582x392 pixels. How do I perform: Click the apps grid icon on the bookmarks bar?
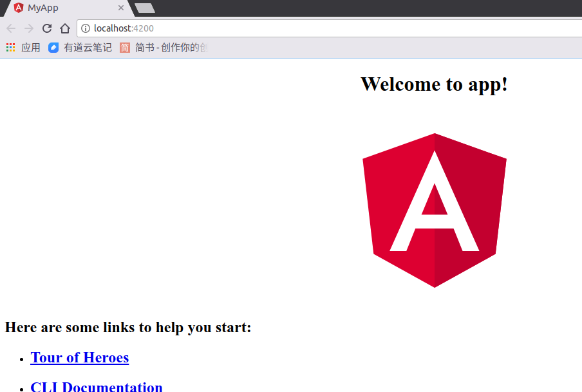pyautogui.click(x=10, y=46)
